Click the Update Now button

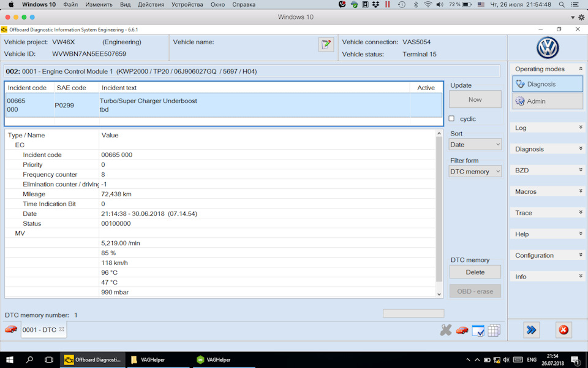click(475, 99)
